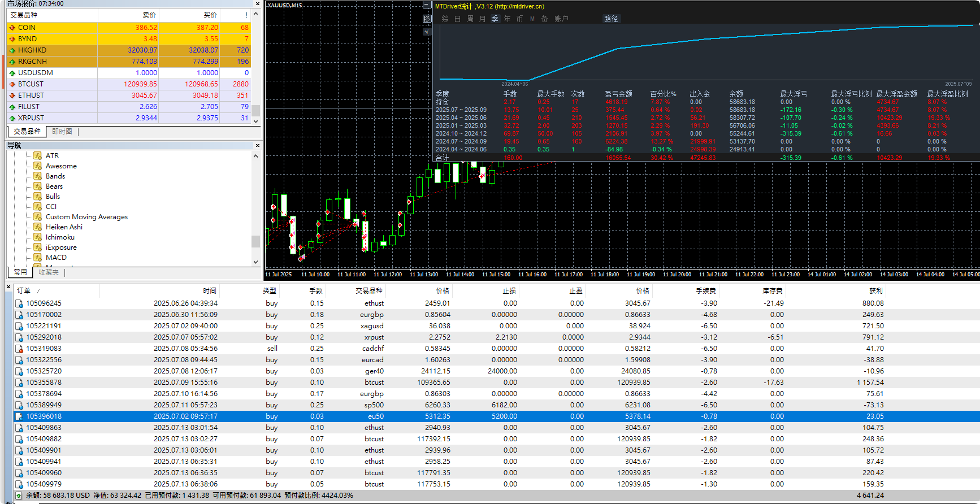The height and width of the screenshot is (504, 980).
Task: Click the BTCUST symbol arrow icon
Action: tap(12, 84)
